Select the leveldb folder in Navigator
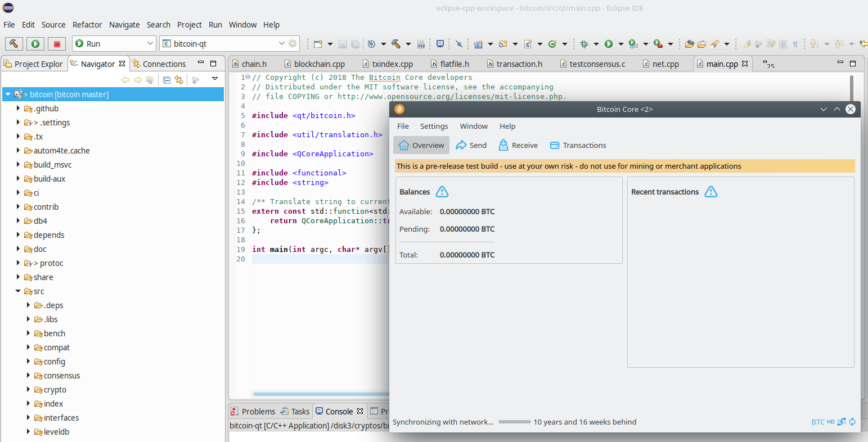 coord(56,431)
